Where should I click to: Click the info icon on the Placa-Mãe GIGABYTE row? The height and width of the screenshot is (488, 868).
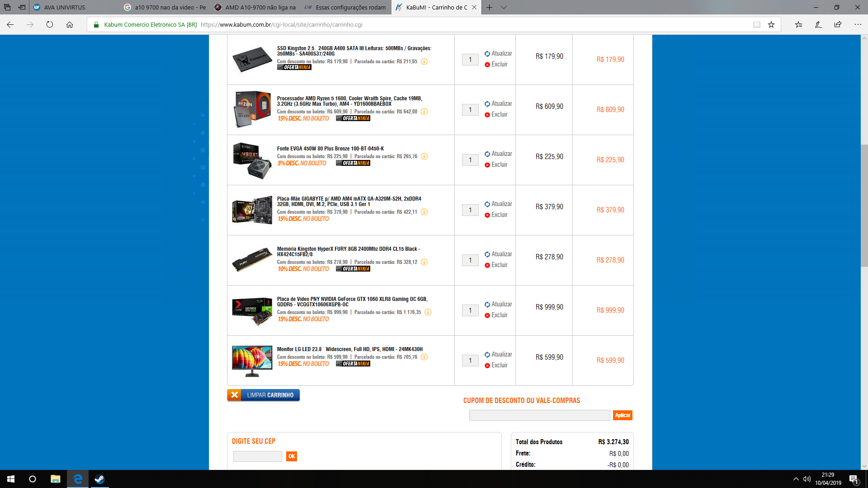tap(424, 212)
